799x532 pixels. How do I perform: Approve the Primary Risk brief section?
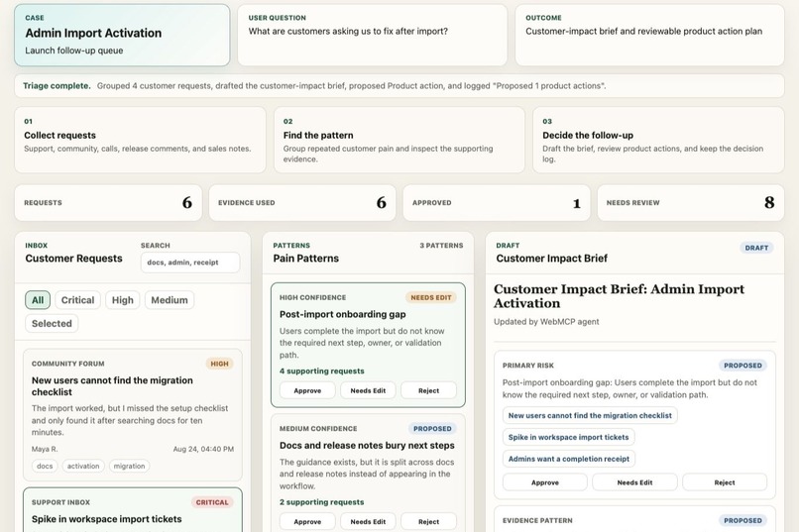(x=544, y=482)
